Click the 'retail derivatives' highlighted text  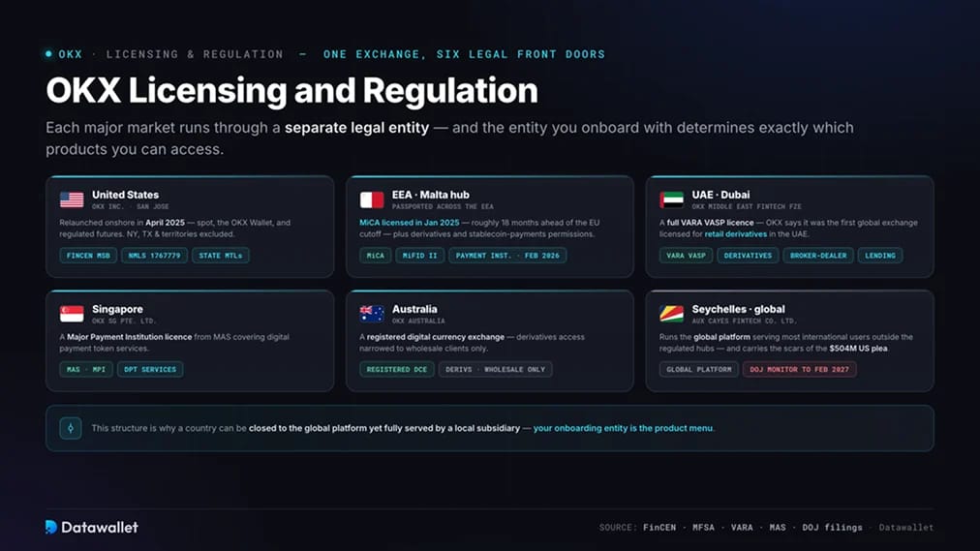pyautogui.click(x=736, y=234)
